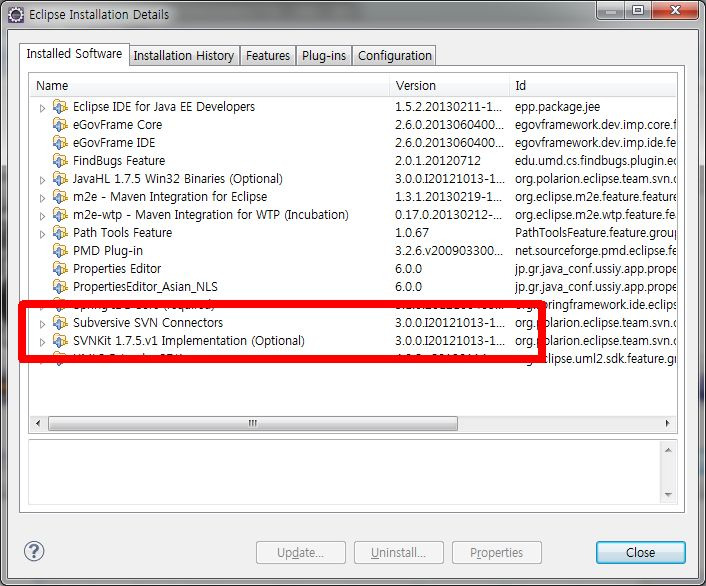Select the 'eGovFrame Core' row name
Viewport: 706px width, 586px height.
[118, 125]
